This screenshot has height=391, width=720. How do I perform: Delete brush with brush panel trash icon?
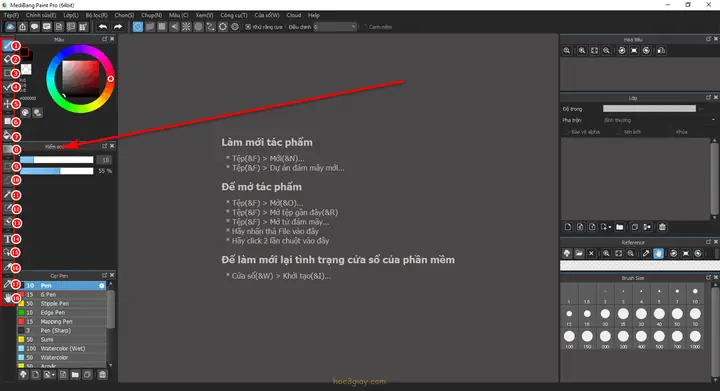point(102,374)
